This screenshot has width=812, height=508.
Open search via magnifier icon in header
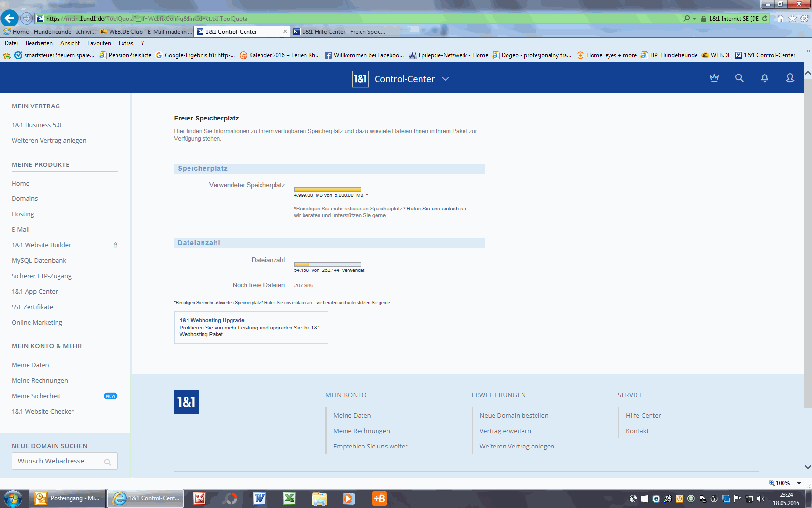coord(739,78)
